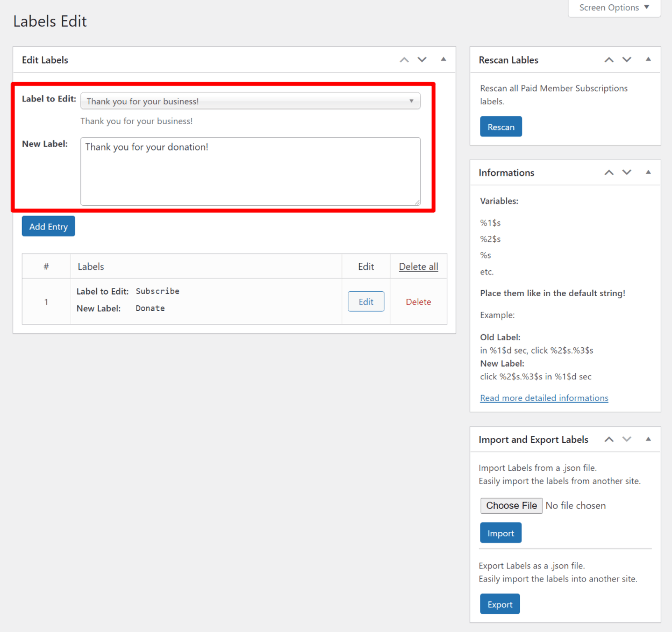This screenshot has width=672, height=632.
Task: Open Read more detailed informations link
Action: (544, 398)
